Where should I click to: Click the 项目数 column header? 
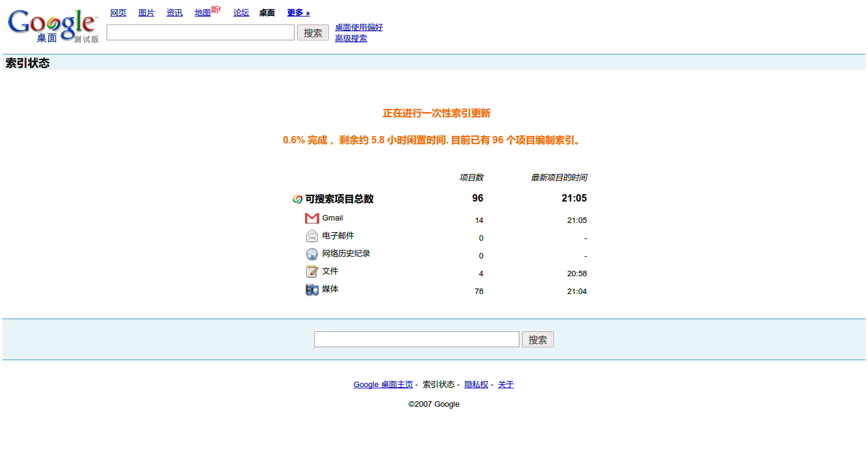click(x=472, y=178)
